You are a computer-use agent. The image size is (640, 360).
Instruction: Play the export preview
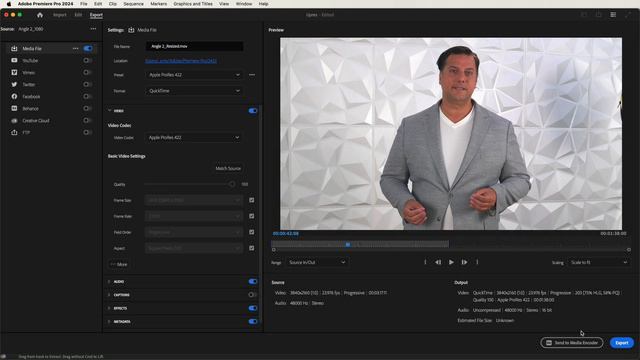pos(451,262)
